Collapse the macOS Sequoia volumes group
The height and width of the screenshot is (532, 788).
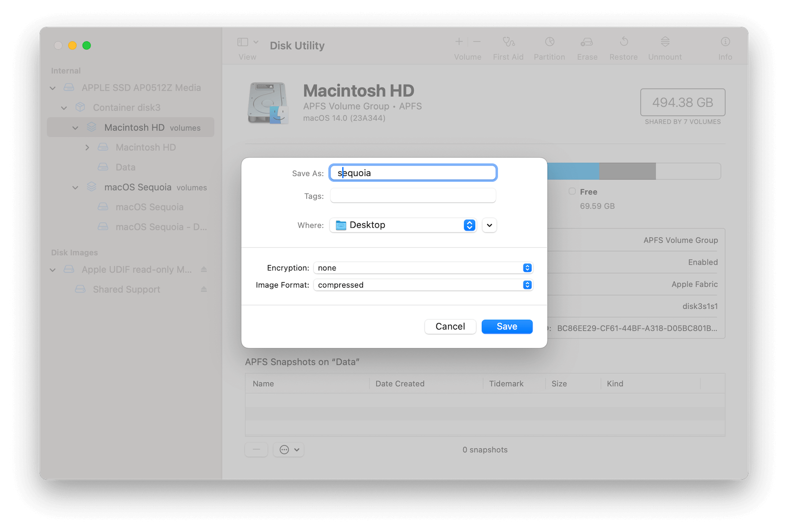point(75,188)
